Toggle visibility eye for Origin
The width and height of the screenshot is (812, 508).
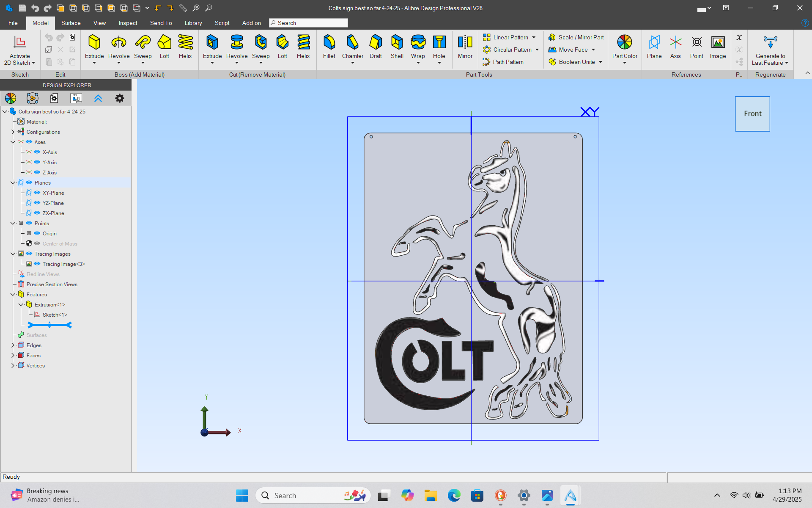click(x=37, y=233)
